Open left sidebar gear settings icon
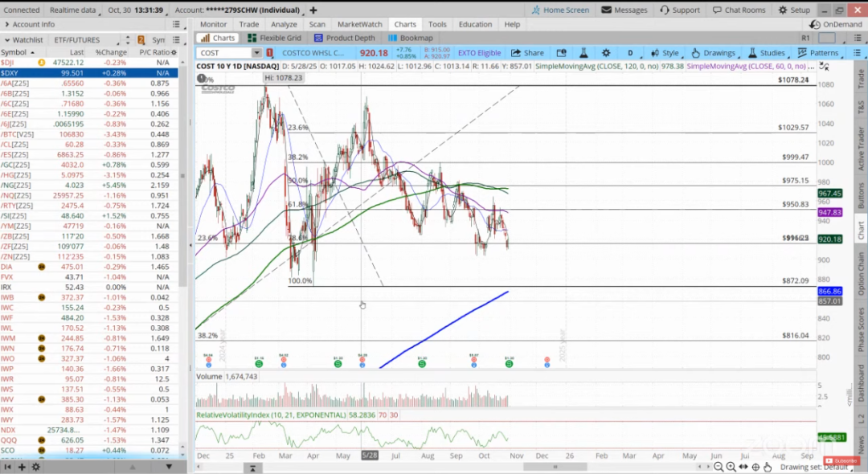This screenshot has height=474, width=868. 36,467
